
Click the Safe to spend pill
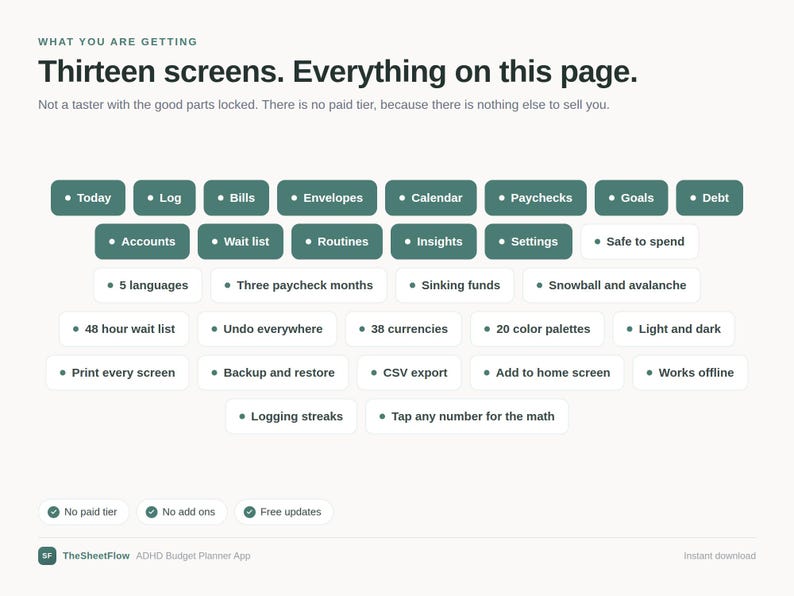(x=640, y=242)
